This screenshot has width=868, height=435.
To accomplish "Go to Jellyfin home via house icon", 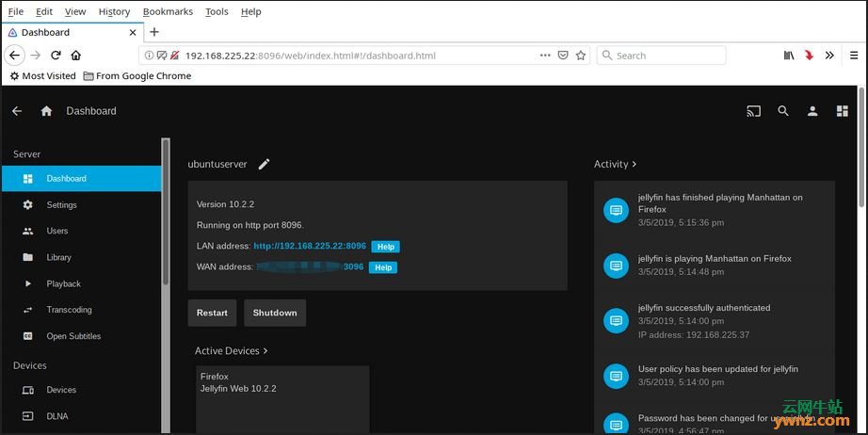I will click(46, 111).
